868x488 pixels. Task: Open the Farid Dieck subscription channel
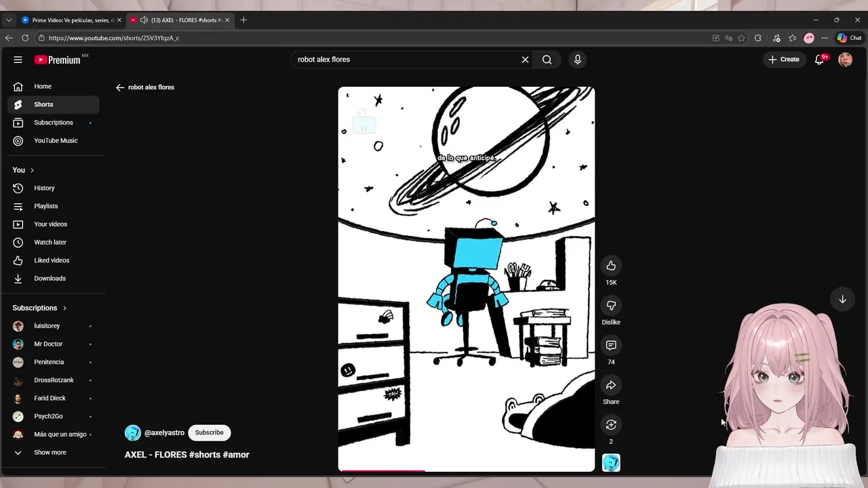[54, 398]
